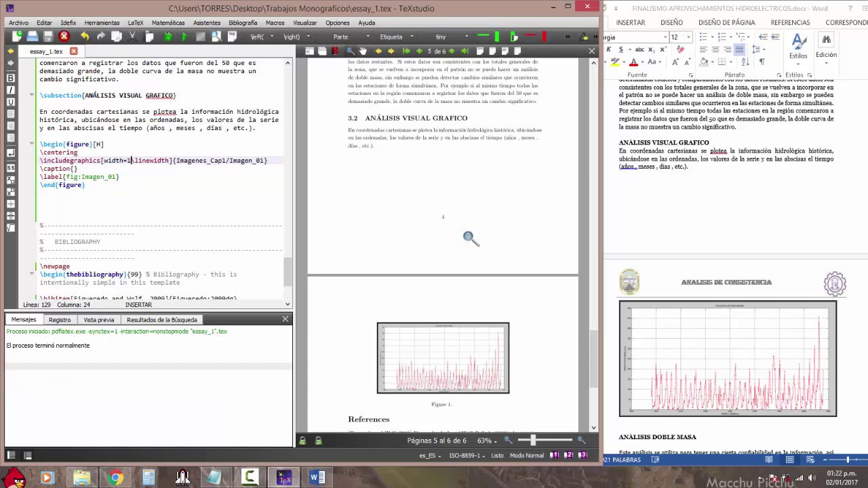The width and height of the screenshot is (868, 488).
Task: Click the New document icon in TeXstudio
Action: click(18, 37)
